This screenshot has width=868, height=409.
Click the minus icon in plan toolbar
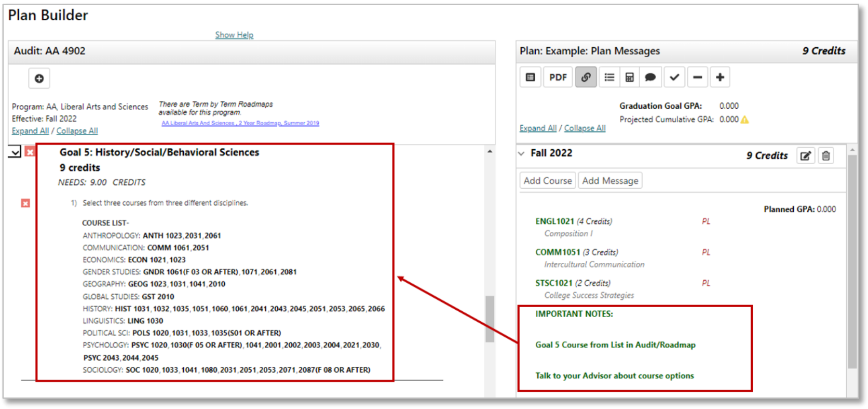(697, 77)
